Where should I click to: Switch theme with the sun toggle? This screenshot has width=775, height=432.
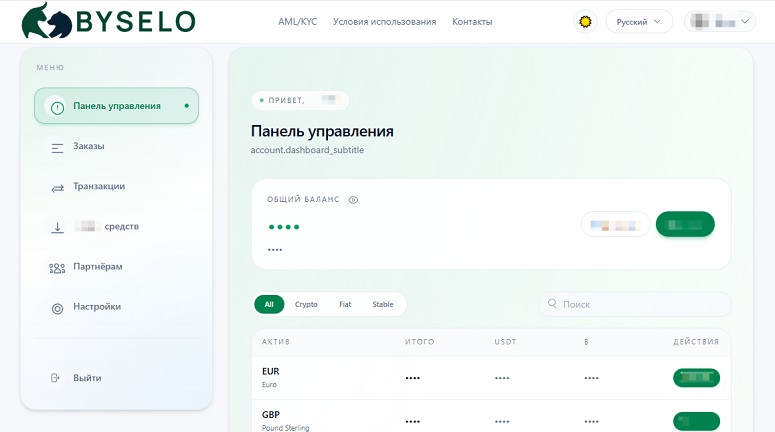click(x=585, y=21)
